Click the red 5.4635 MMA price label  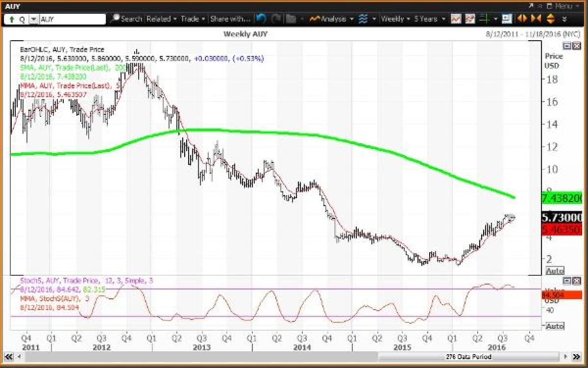562,230
